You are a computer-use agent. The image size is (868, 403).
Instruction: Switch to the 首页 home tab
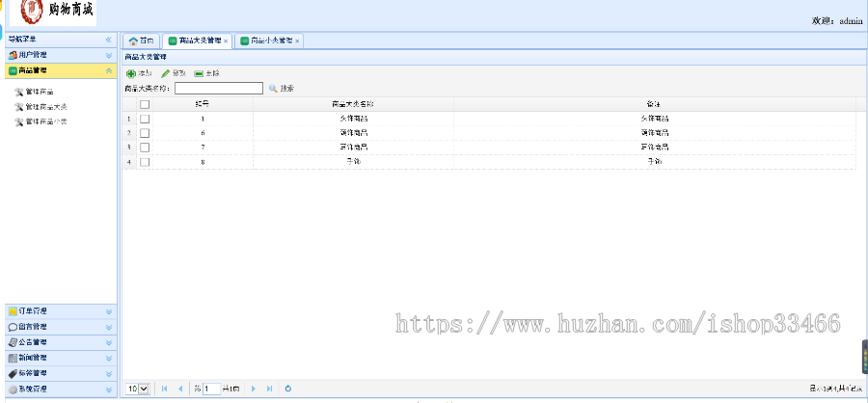point(141,40)
